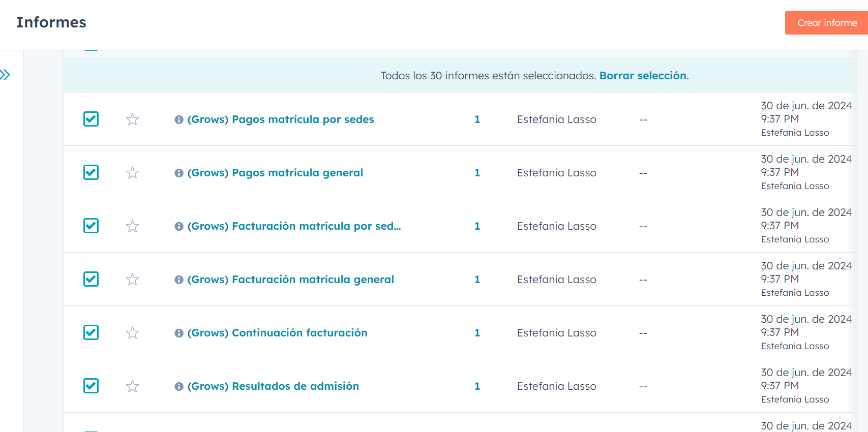868x432 pixels.
Task: Favorite the Pagos matrícula por sedes report star
Action: tap(133, 119)
